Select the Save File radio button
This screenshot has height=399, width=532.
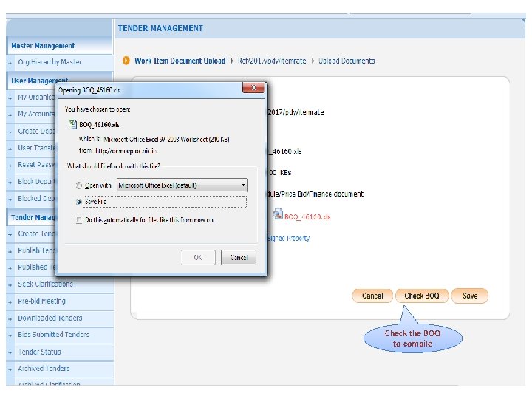point(79,202)
